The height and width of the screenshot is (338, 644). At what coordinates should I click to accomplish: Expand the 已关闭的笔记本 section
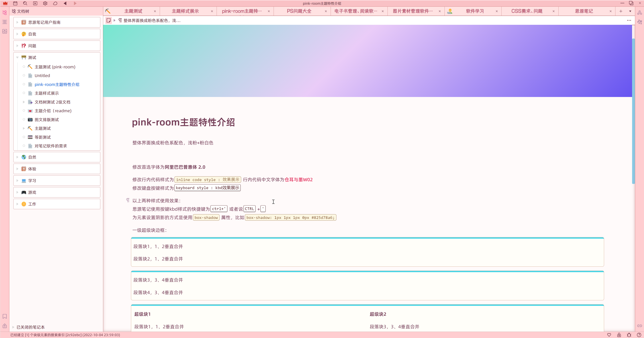point(13,327)
